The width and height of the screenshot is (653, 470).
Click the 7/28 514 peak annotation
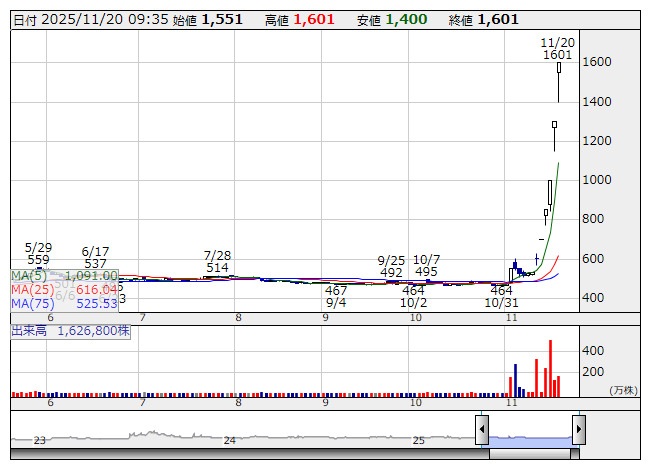tap(217, 261)
